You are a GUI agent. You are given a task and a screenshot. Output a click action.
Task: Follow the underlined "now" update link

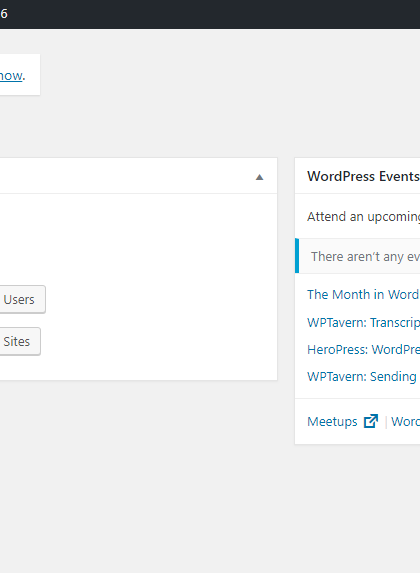[11, 76]
